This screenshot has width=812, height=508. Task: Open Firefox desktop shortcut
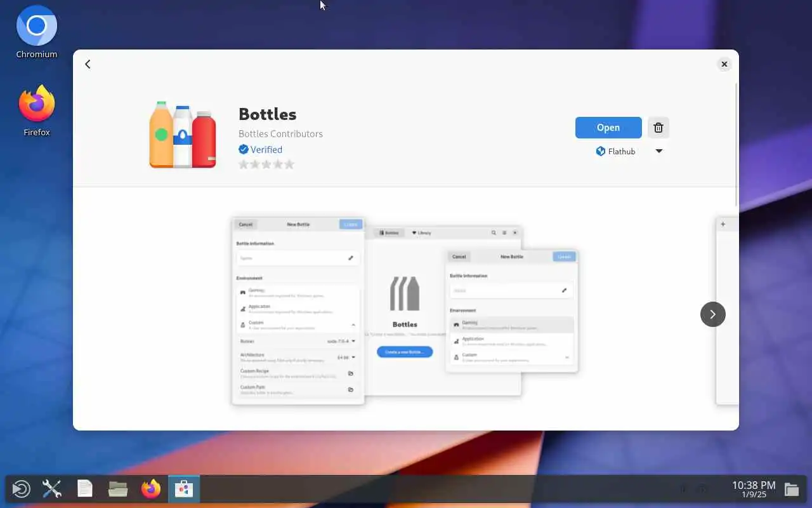37,111
